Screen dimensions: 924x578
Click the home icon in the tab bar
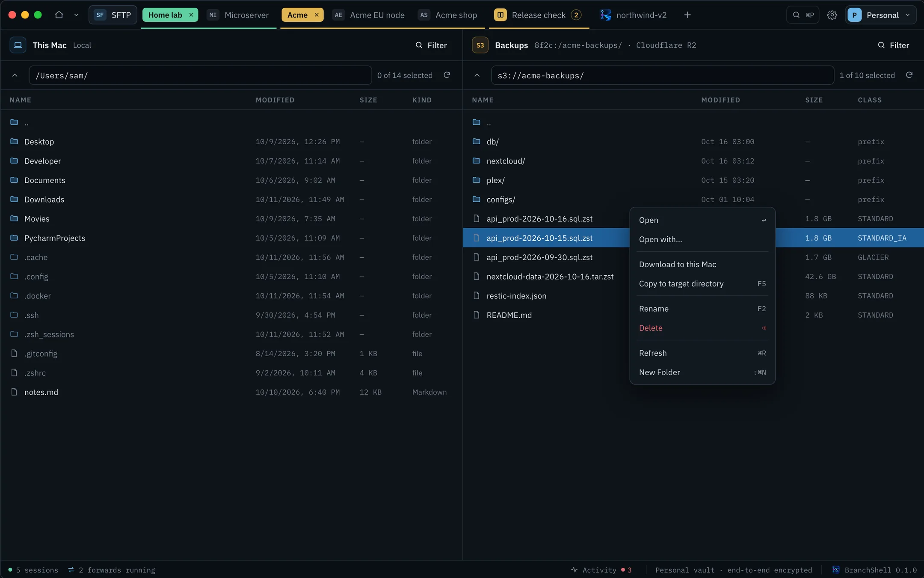(59, 15)
